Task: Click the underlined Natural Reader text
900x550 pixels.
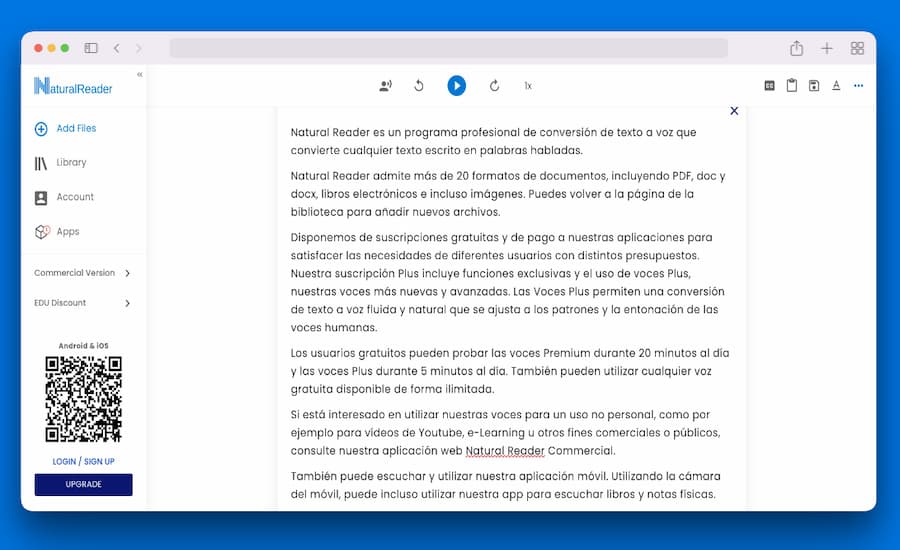Action: click(x=505, y=451)
